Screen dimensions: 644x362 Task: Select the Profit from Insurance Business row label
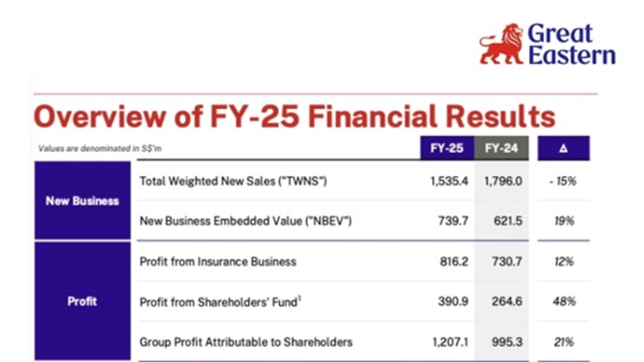tap(218, 262)
